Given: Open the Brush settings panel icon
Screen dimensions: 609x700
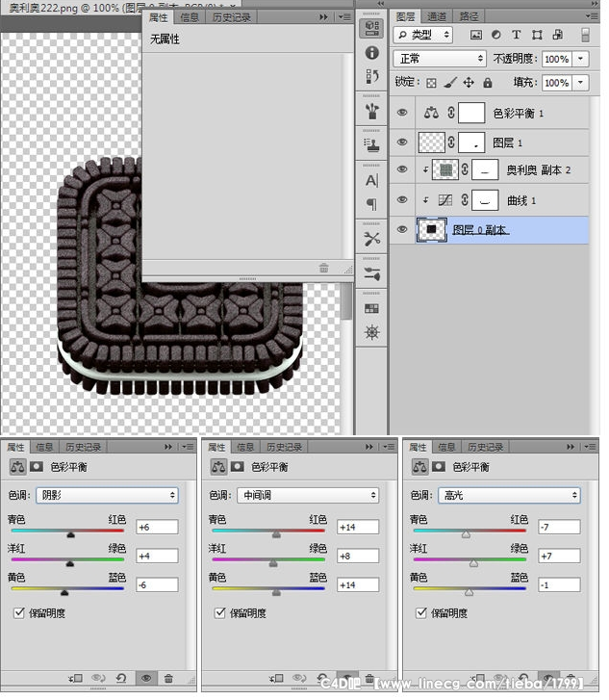Looking at the screenshot, I should point(371,273).
